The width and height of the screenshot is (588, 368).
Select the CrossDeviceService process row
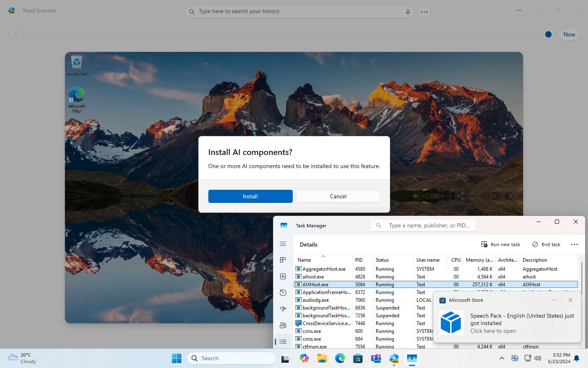click(x=363, y=323)
